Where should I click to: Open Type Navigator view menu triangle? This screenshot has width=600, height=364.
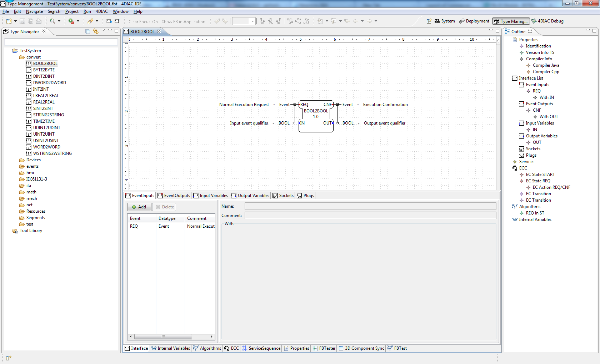pyautogui.click(x=103, y=30)
